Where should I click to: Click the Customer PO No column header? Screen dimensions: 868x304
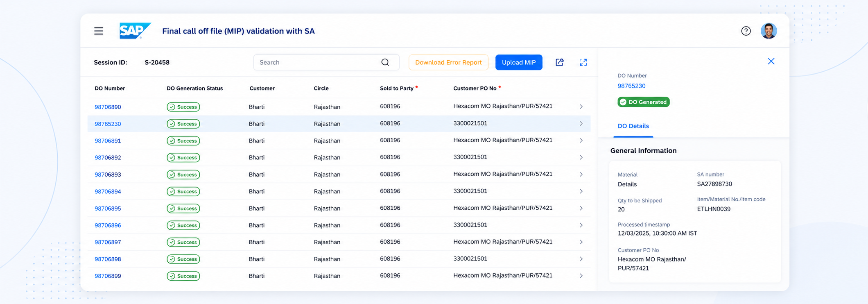coord(477,88)
